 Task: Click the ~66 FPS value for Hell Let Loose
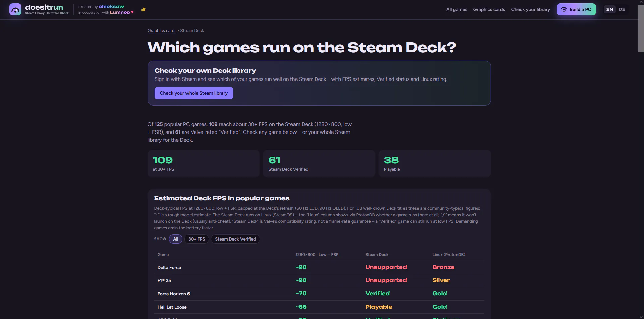pos(301,307)
